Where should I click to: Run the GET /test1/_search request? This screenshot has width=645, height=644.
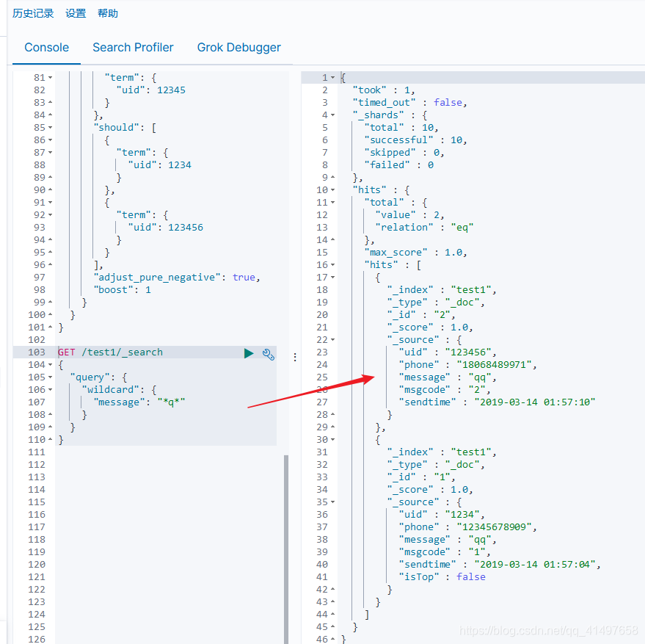[249, 353]
